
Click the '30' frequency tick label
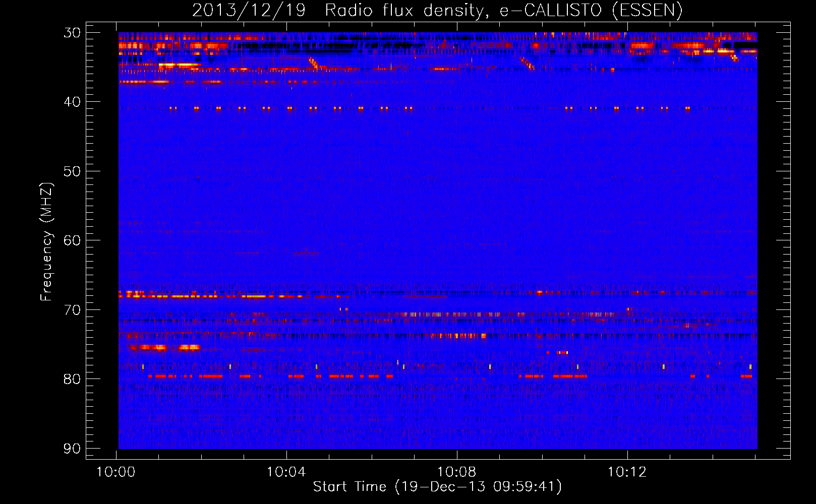tap(72, 33)
